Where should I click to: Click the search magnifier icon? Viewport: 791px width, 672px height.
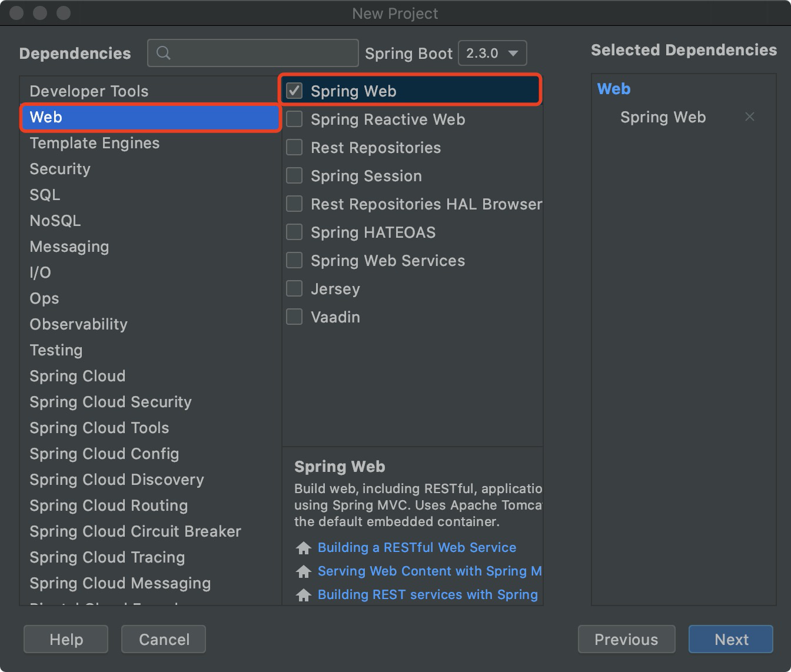click(164, 53)
